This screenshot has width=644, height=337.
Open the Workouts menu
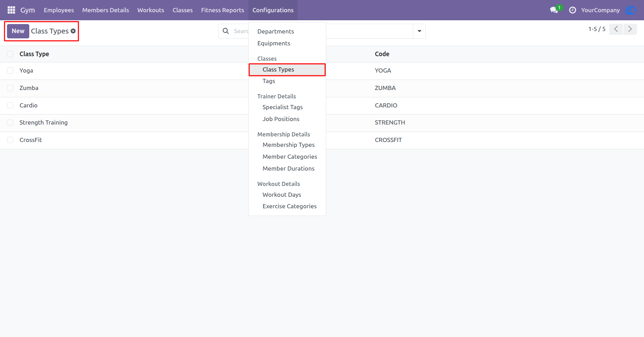pos(151,10)
